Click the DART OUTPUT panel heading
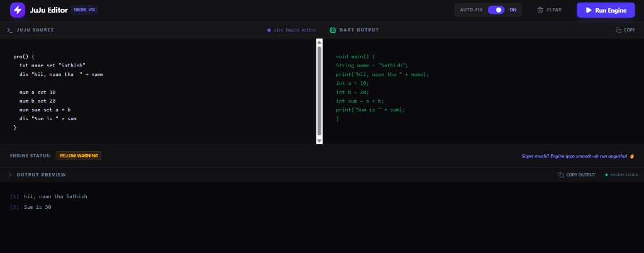This screenshot has width=644, height=253. pyautogui.click(x=359, y=30)
